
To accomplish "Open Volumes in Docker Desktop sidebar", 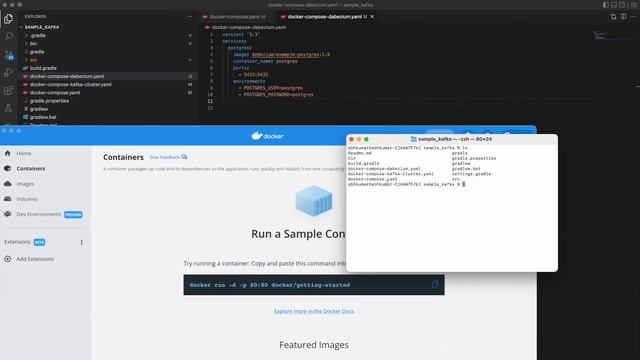I will [27, 199].
